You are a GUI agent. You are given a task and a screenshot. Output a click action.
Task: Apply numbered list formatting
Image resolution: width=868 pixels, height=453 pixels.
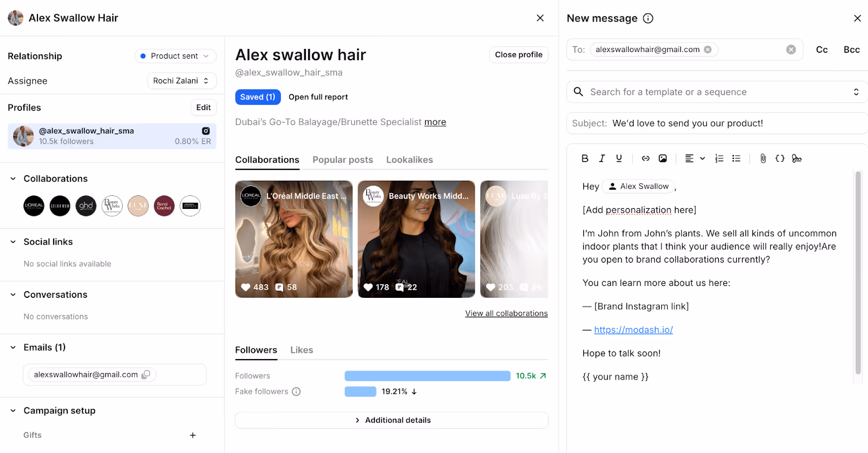pyautogui.click(x=719, y=158)
